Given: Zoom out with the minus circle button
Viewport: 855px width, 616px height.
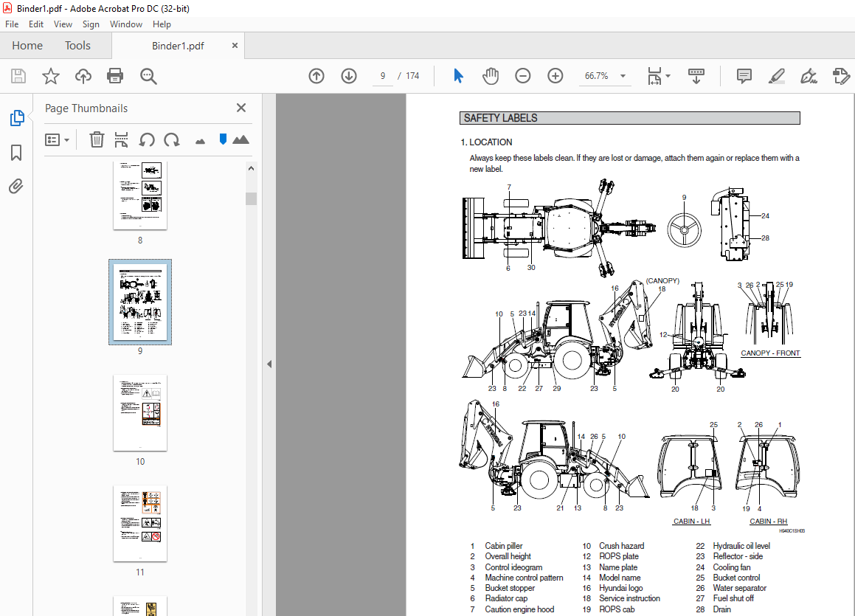Looking at the screenshot, I should click(522, 76).
